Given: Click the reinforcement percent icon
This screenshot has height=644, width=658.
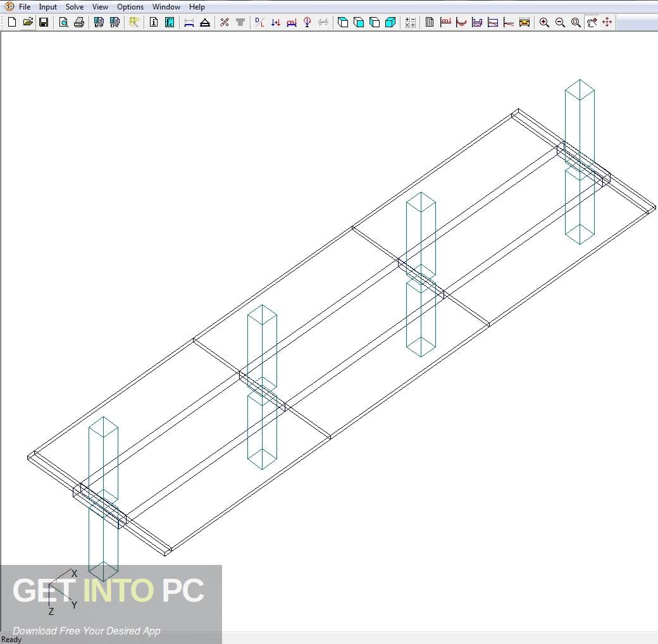Looking at the screenshot, I should pos(225,22).
